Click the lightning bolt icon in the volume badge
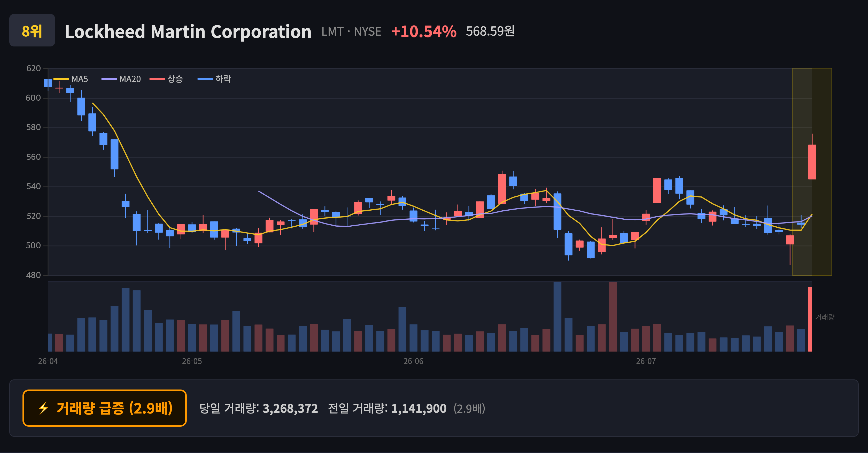 (43, 408)
